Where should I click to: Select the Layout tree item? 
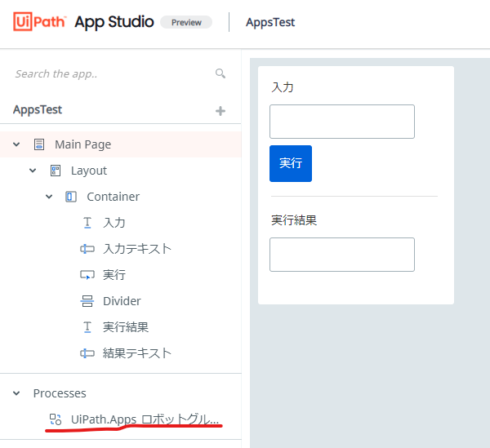89,171
